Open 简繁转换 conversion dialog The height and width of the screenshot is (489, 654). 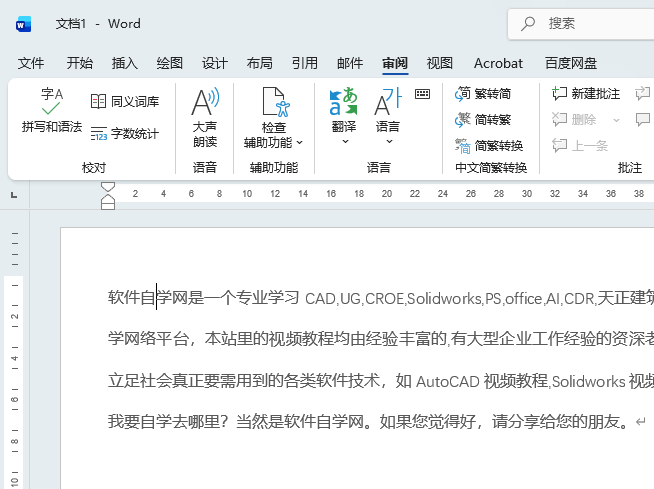(488, 146)
